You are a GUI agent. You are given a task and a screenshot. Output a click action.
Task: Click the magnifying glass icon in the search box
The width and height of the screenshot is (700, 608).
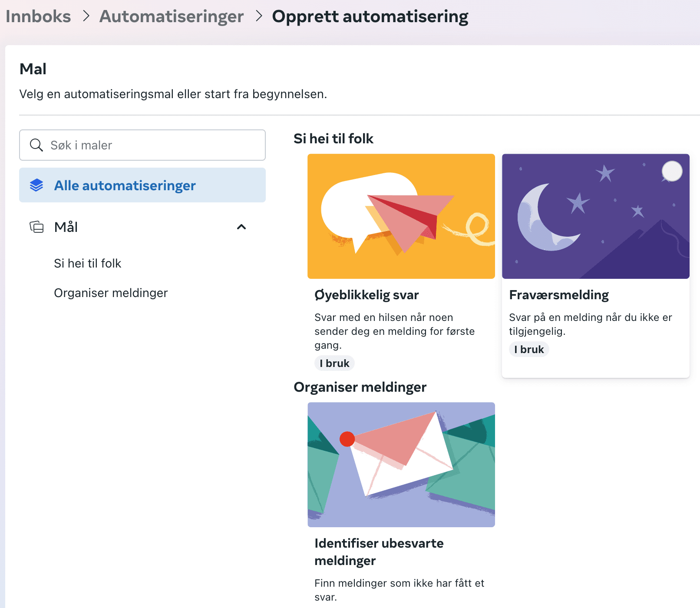(36, 145)
